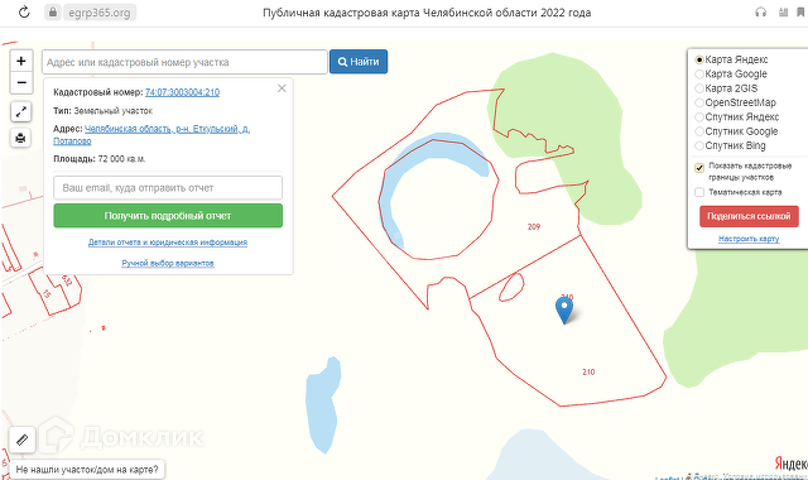Click the print map icon
This screenshot has width=808, height=480.
point(22,138)
